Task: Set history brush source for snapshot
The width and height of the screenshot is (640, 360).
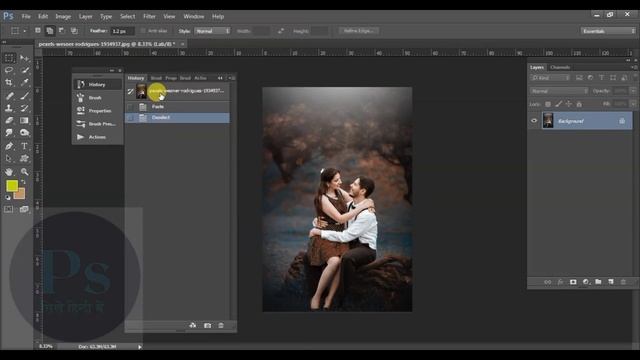Action: click(130, 91)
